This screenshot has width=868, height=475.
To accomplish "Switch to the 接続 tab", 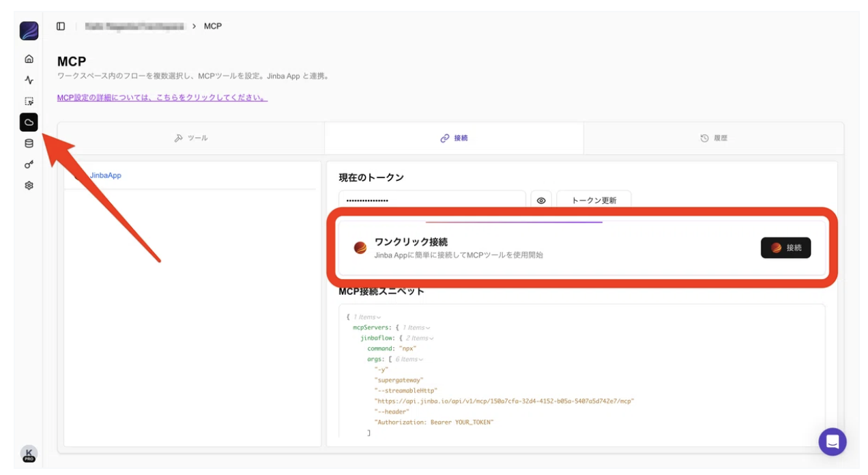I will pyautogui.click(x=454, y=138).
